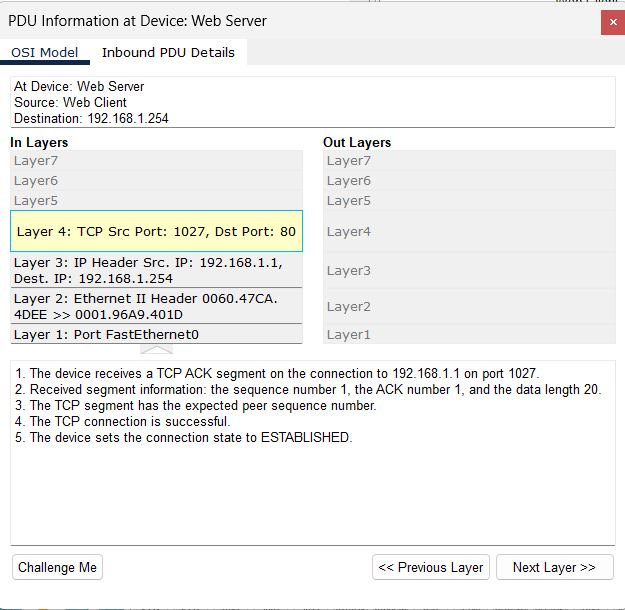Click Out Layers Layer2 row

(469, 306)
